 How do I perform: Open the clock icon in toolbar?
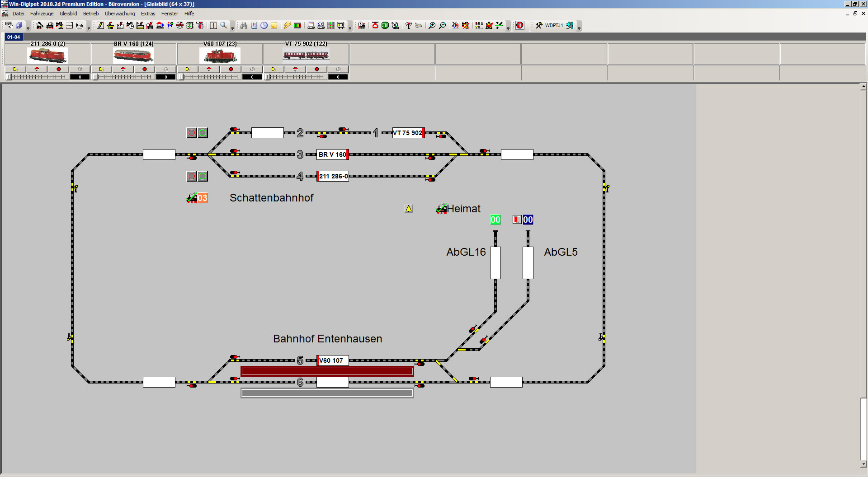(264, 25)
